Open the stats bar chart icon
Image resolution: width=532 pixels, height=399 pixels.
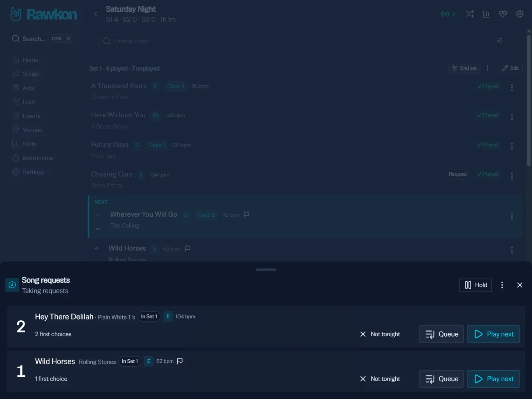(486, 14)
